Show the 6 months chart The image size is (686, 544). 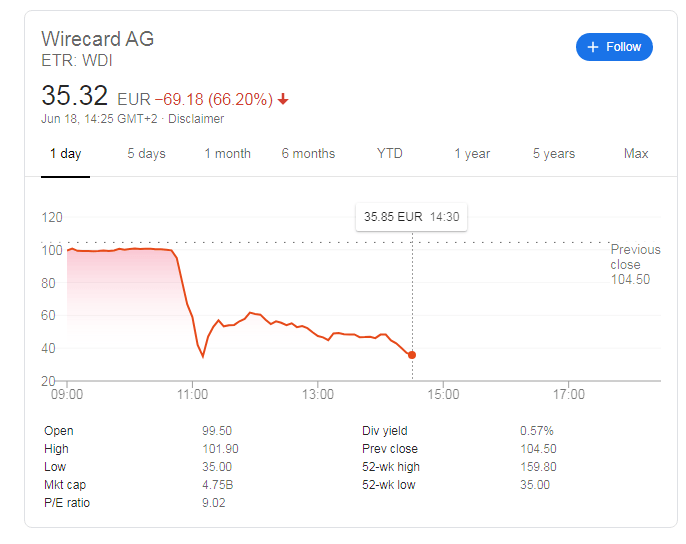308,154
